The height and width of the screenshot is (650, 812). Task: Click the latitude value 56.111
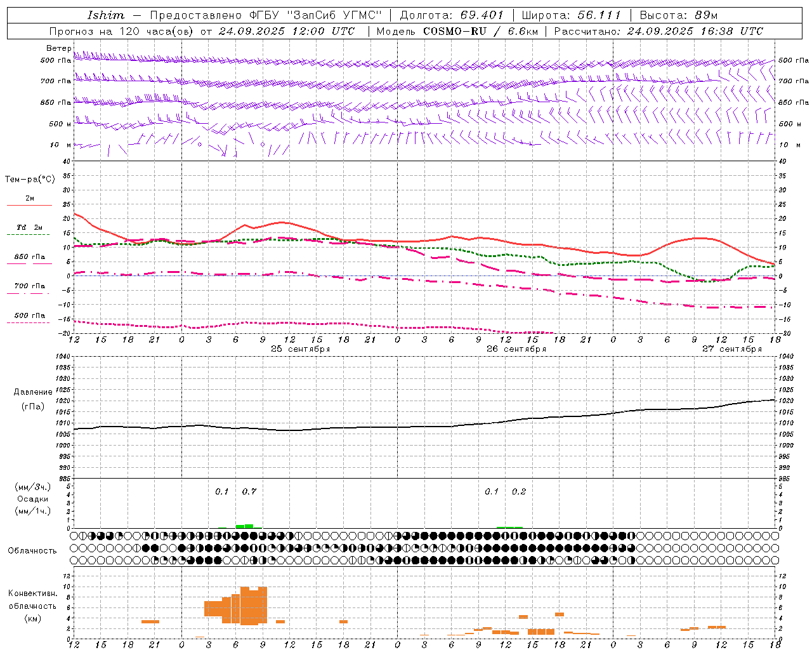[599, 15]
